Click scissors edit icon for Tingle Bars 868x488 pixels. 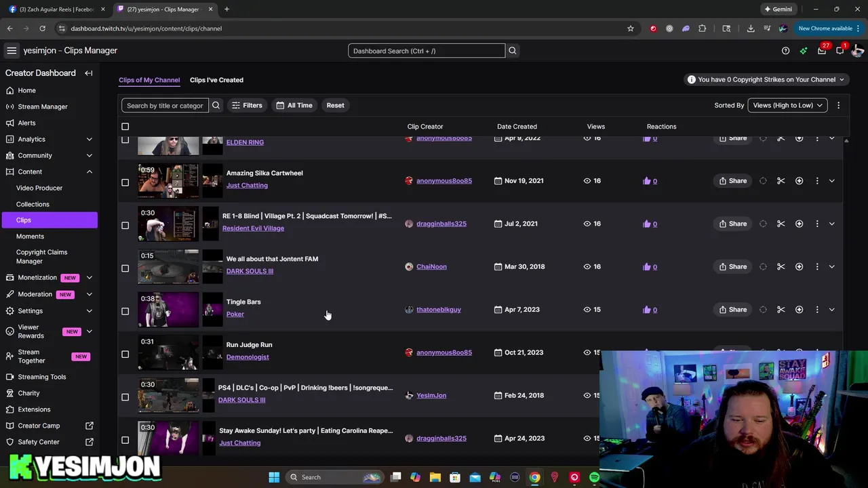pyautogui.click(x=781, y=310)
